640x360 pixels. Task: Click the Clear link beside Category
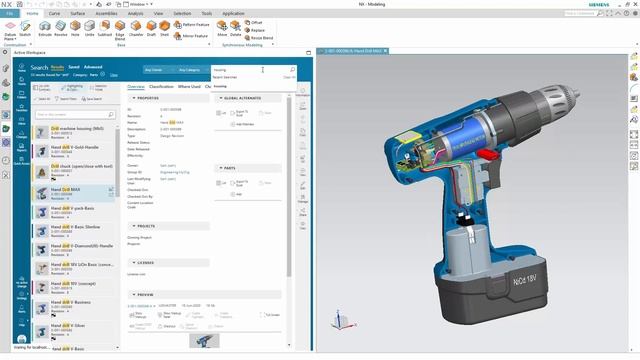click(x=114, y=75)
